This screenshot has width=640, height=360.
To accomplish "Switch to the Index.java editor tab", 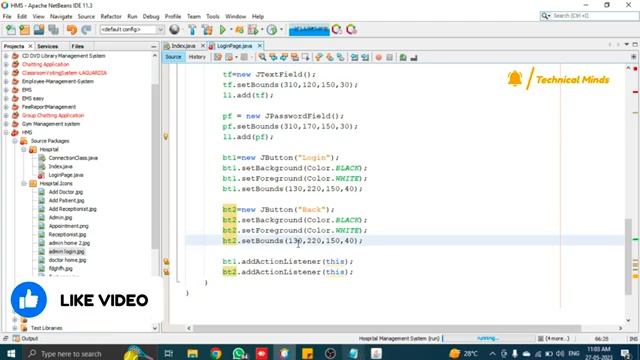I will tap(183, 46).
